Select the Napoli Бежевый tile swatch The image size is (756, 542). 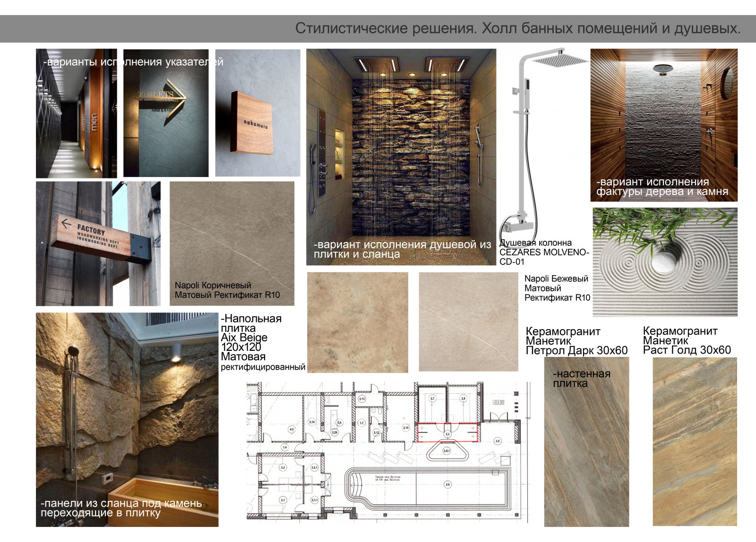468,322
